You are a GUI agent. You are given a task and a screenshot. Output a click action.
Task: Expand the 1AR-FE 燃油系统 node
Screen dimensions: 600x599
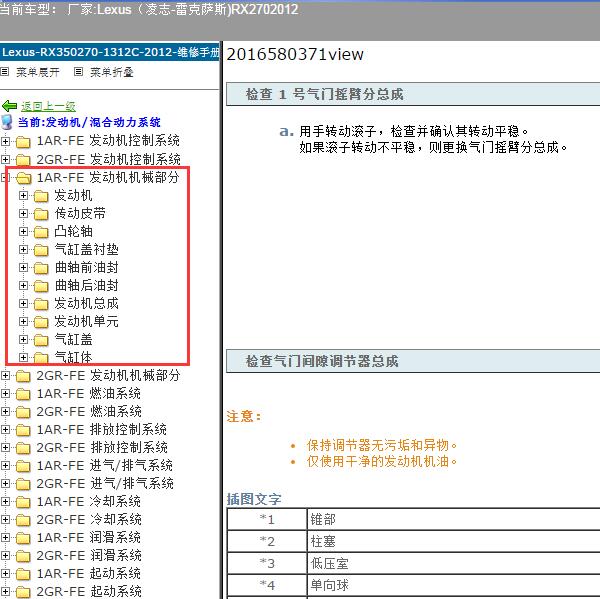[x=5, y=393]
